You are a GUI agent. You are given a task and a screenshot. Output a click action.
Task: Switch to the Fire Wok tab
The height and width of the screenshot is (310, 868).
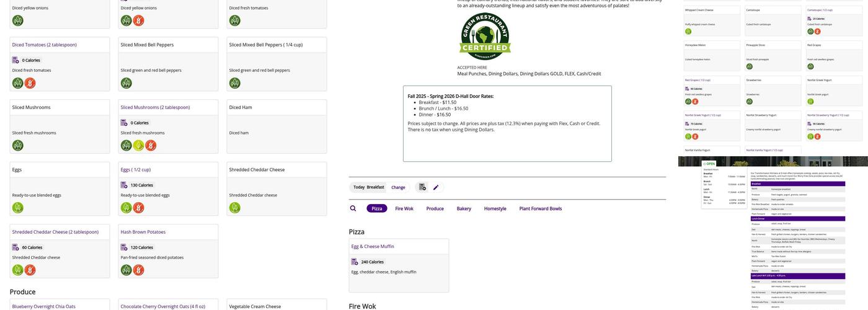coord(404,209)
